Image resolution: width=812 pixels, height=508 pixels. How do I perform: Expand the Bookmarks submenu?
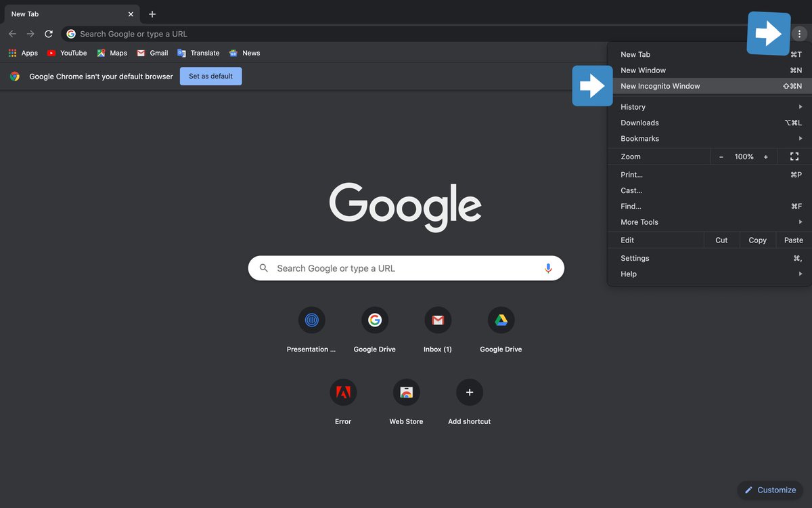[709, 139]
